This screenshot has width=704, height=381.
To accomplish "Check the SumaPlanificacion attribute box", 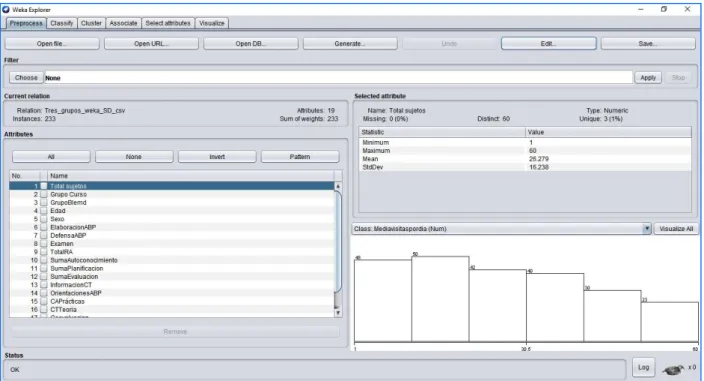I will tap(44, 268).
